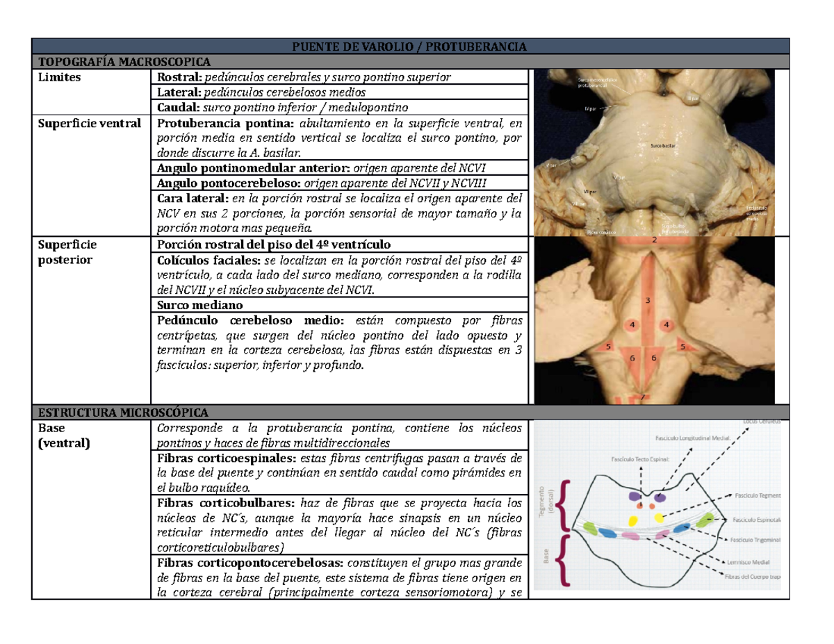The image size is (834, 644).
Task: Click the right number 5 triangle marker
Action: [x=684, y=345]
